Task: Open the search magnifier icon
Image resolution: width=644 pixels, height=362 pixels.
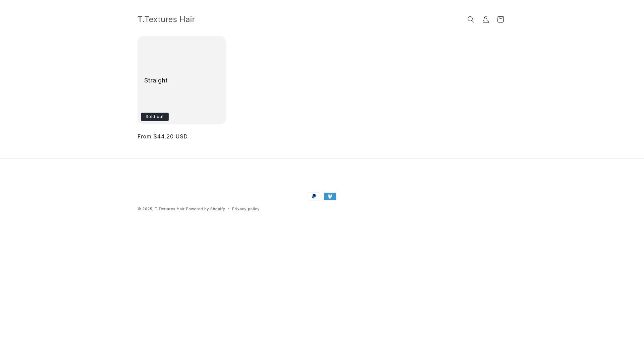Action: (471, 19)
